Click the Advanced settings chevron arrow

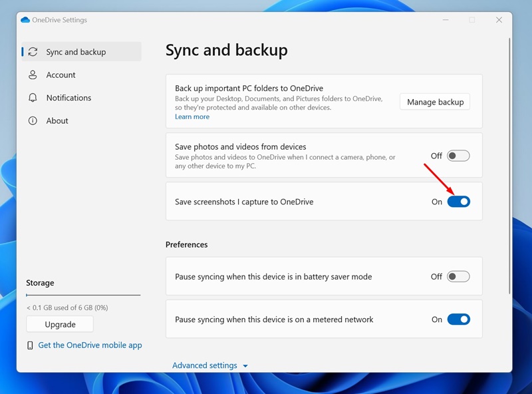click(x=245, y=365)
